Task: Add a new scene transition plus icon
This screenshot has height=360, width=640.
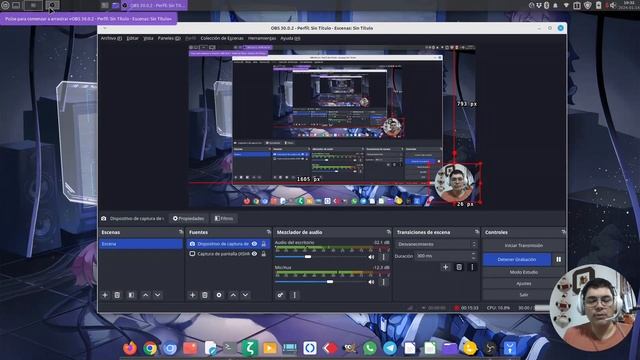Action: click(445, 267)
